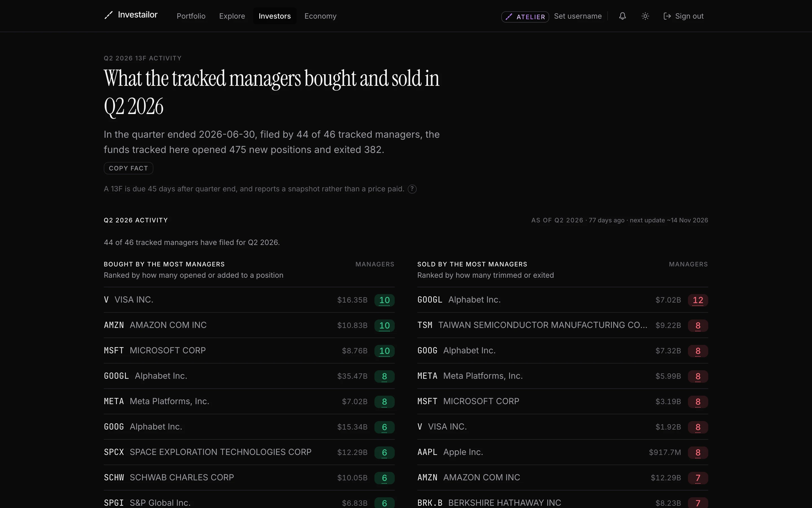
Task: Open VISA INC. in sold list
Action: coord(562,427)
